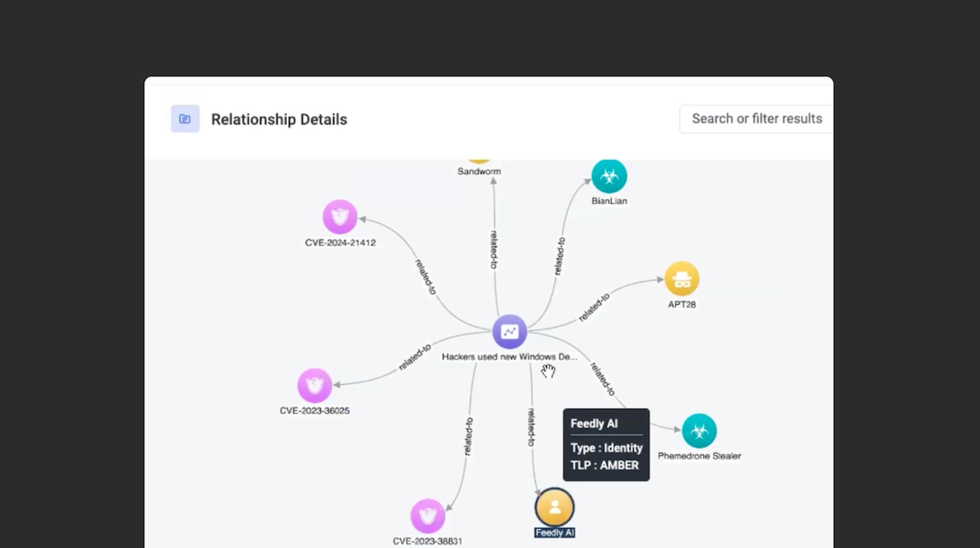Viewport: 980px width, 548px height.
Task: Select the Sandworm node label
Action: tap(479, 171)
